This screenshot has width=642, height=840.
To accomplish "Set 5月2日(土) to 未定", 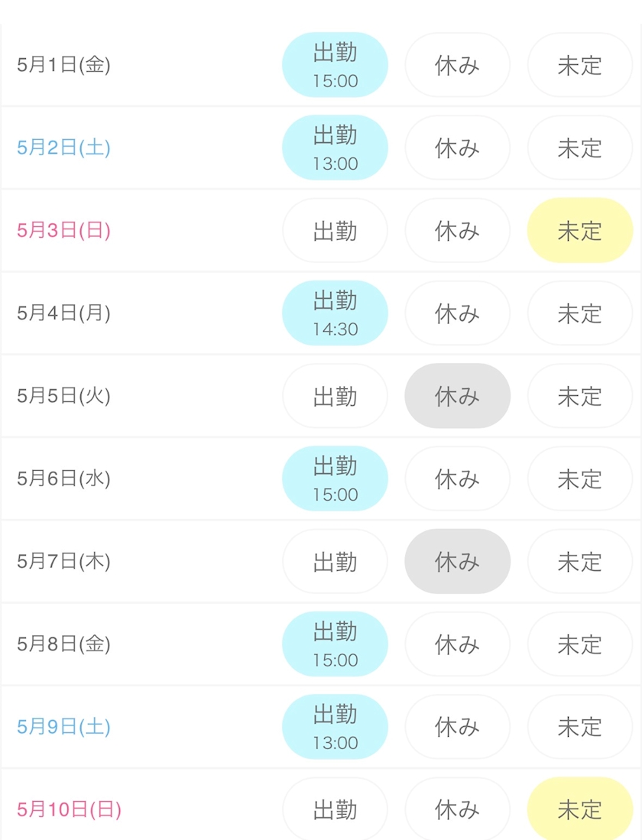I will click(x=579, y=148).
